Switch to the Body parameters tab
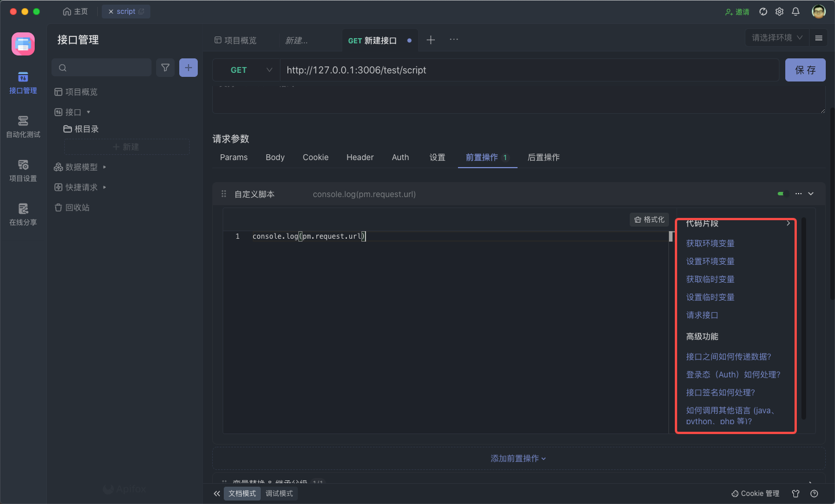The width and height of the screenshot is (835, 504). pyautogui.click(x=275, y=157)
